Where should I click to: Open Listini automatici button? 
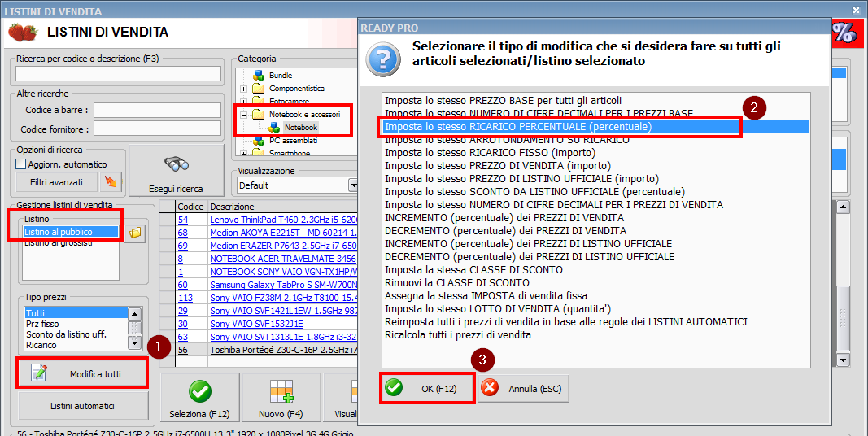pyautogui.click(x=83, y=406)
